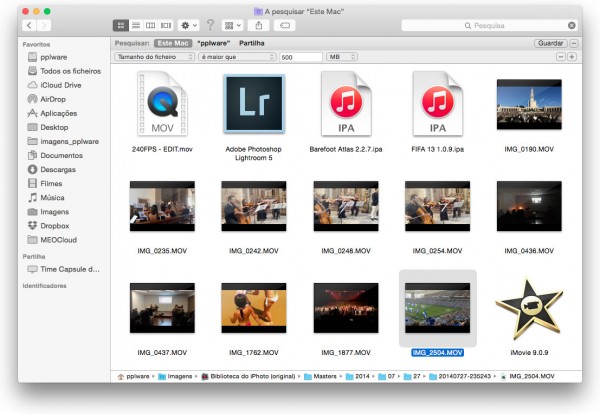Select IMG_0242.MOV thumbnail

tap(254, 206)
